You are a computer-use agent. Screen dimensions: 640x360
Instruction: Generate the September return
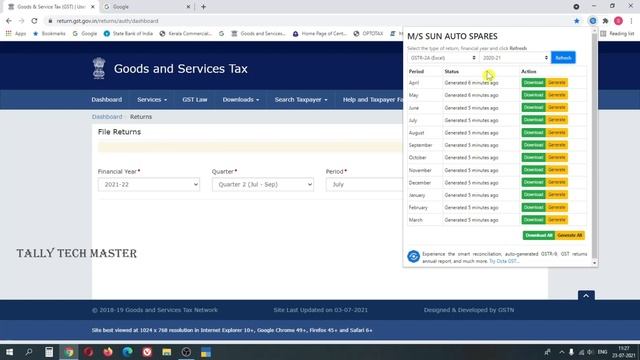pyautogui.click(x=556, y=145)
